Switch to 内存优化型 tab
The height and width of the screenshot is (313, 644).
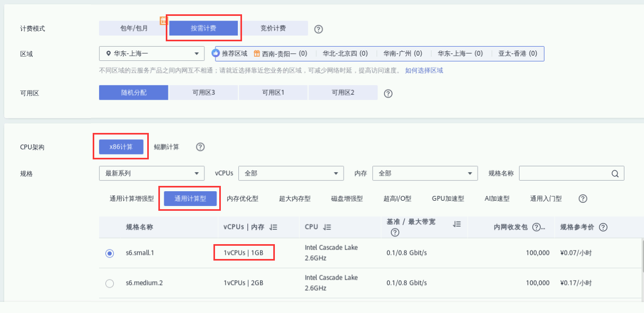tap(243, 199)
